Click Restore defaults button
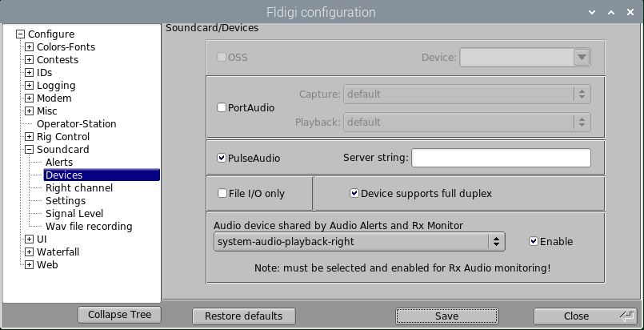Screen dimensions: 644x330 243,316
